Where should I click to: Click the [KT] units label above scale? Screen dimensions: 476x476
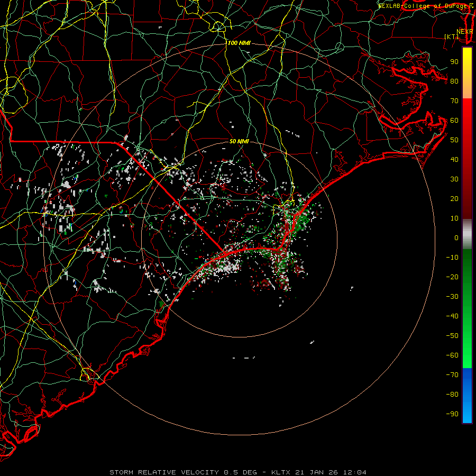click(452, 36)
